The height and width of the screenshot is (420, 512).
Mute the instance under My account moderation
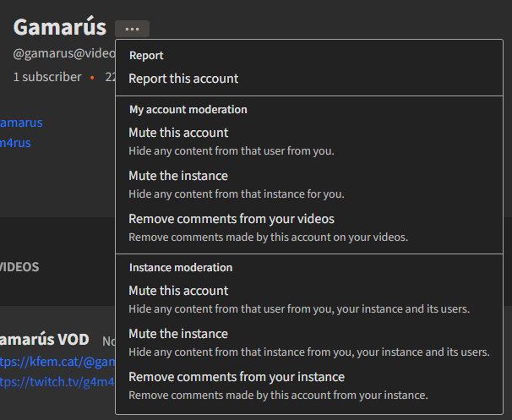[178, 176]
